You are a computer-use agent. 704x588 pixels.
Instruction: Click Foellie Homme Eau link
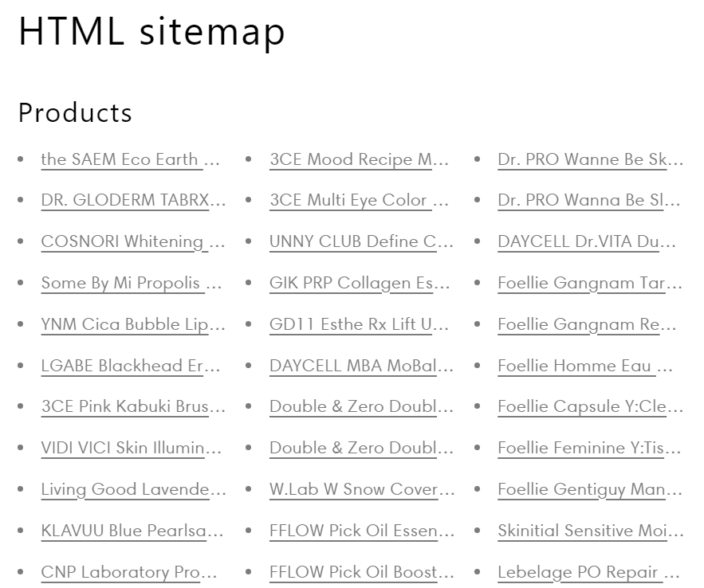tap(585, 366)
